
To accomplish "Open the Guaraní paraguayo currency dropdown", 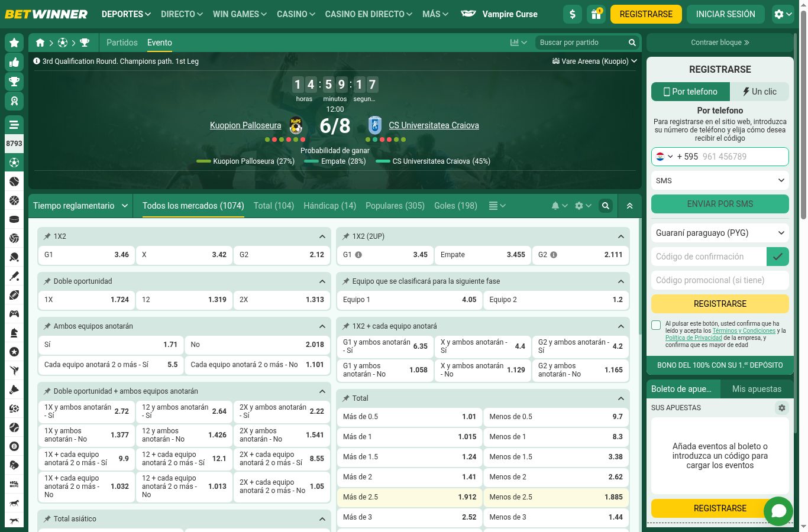I will [720, 233].
